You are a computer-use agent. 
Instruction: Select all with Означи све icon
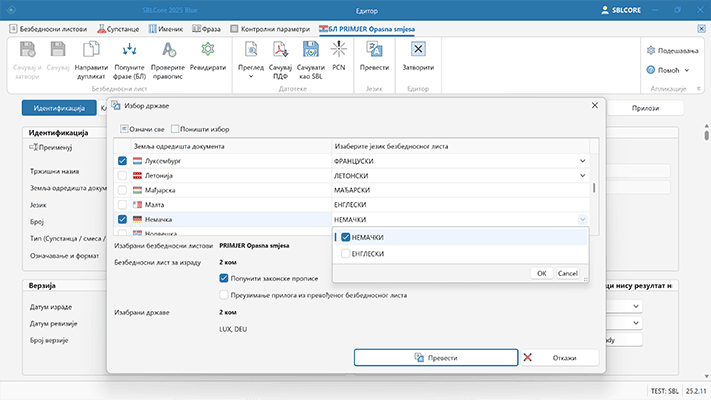pyautogui.click(x=124, y=129)
